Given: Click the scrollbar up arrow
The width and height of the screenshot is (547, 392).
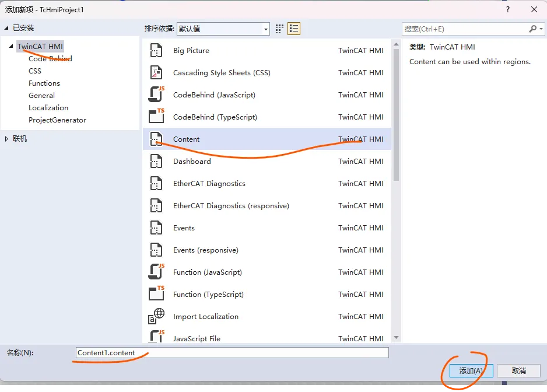Looking at the screenshot, I should pos(396,44).
